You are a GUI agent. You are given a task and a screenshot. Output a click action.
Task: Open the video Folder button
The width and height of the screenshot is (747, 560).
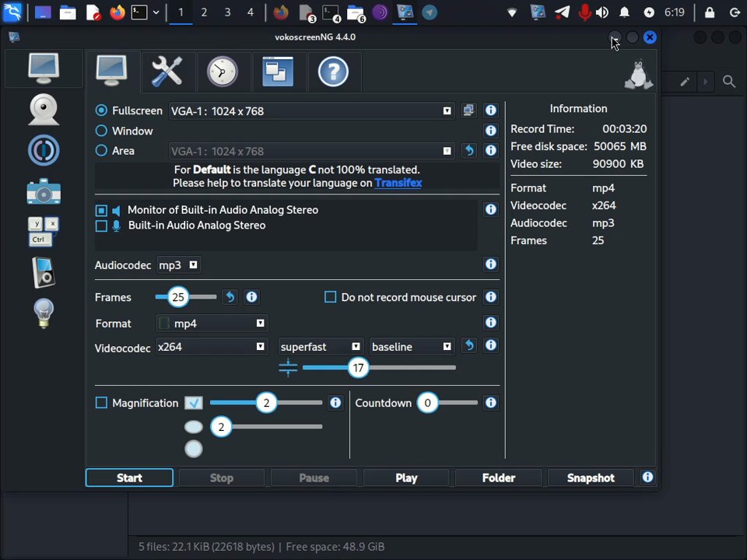click(x=499, y=478)
